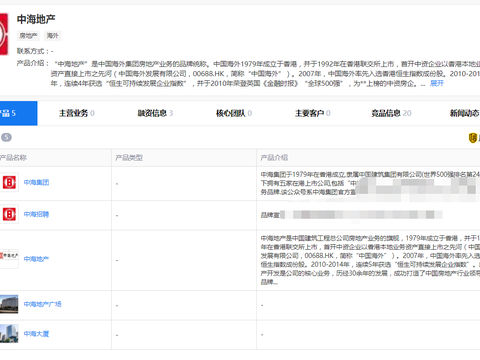Select the active products tab showing 5

tap(19, 113)
